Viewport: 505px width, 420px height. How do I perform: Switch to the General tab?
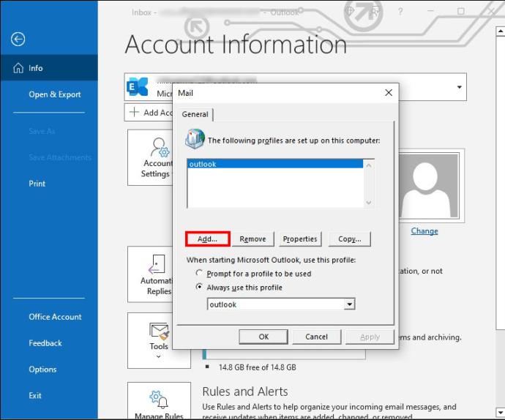[x=195, y=114]
